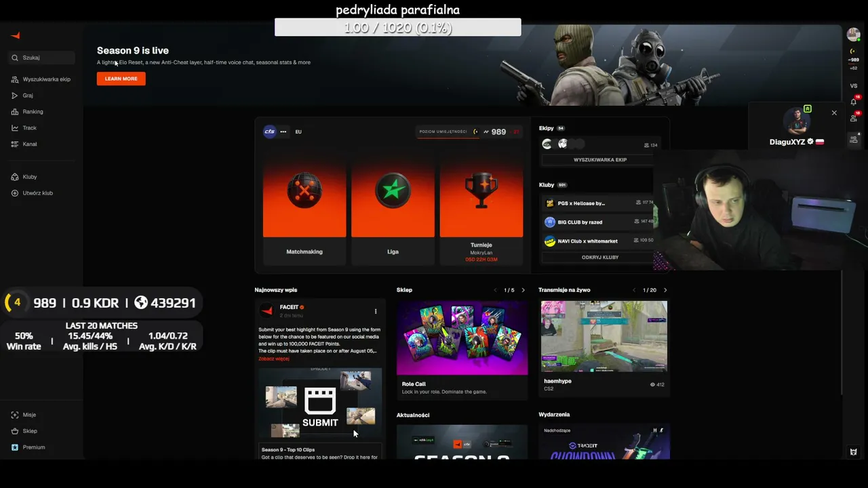Click the CS game logo icon
The width and height of the screenshot is (868, 488).
pyautogui.click(x=270, y=131)
